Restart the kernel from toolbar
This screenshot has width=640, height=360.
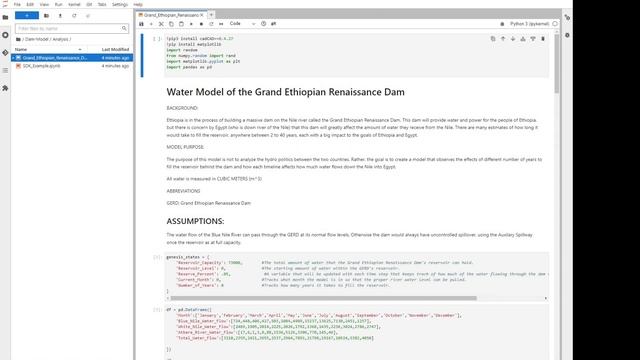point(211,24)
